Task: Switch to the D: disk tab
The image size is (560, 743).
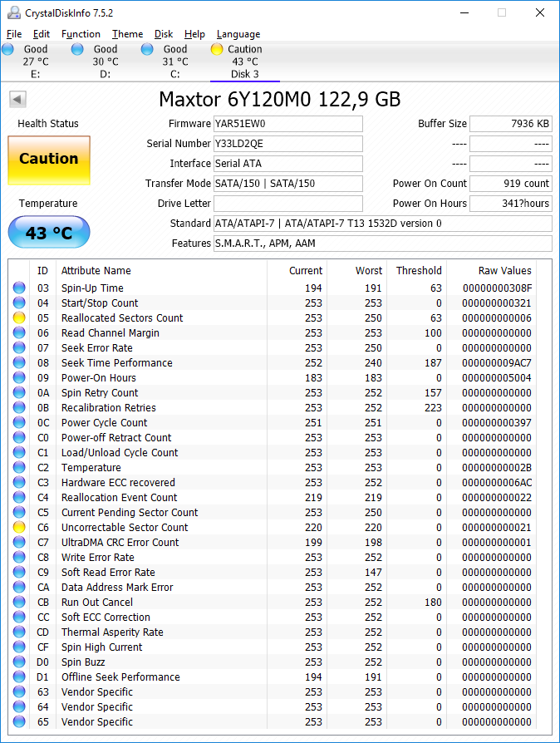Action: 106,62
